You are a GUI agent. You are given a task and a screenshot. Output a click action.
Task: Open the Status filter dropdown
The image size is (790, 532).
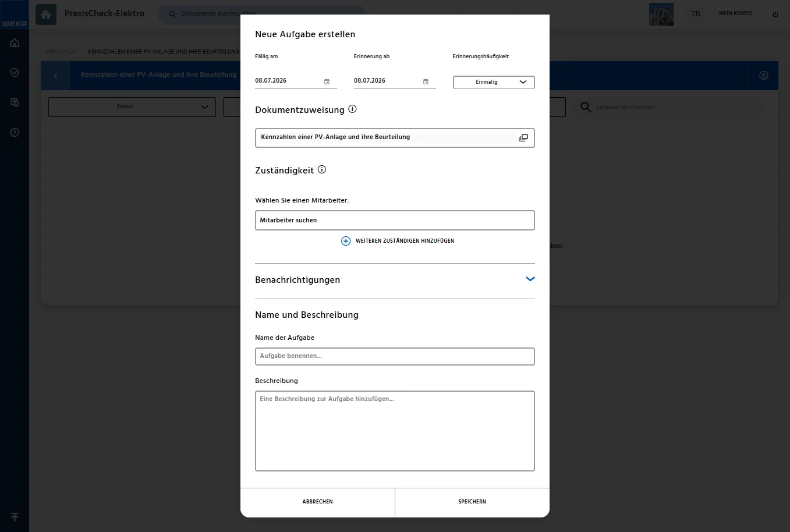(x=132, y=107)
